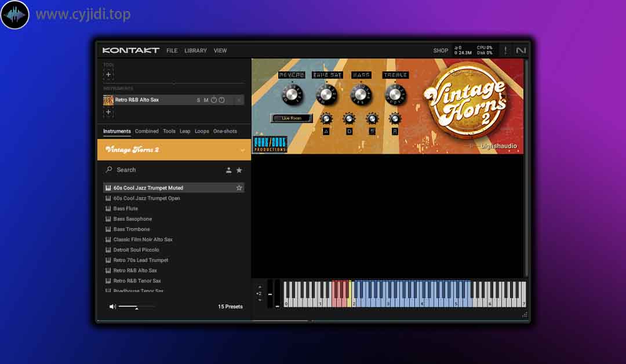Open the FILE menu
The width and height of the screenshot is (626, 364).
pyautogui.click(x=172, y=50)
